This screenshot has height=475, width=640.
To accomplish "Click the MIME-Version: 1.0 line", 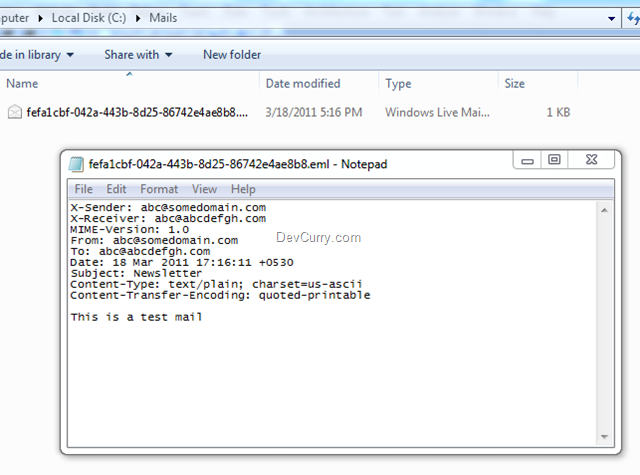I will [129, 229].
